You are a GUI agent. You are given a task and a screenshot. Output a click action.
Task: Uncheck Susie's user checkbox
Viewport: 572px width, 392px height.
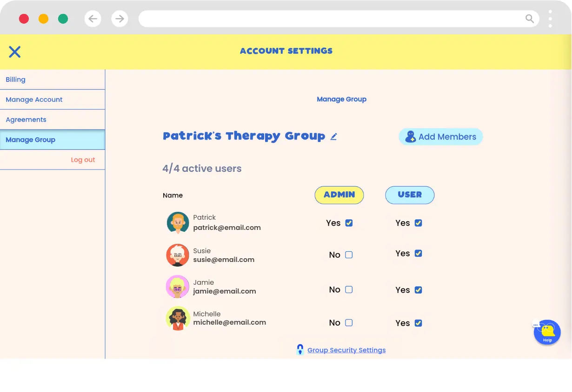418,253
